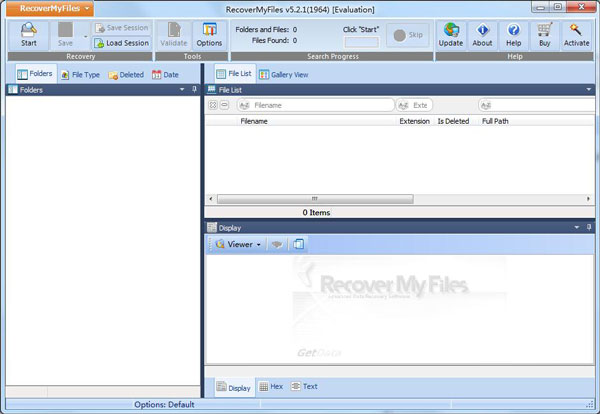
Task: Click the collapse filter icon
Action: tap(225, 105)
